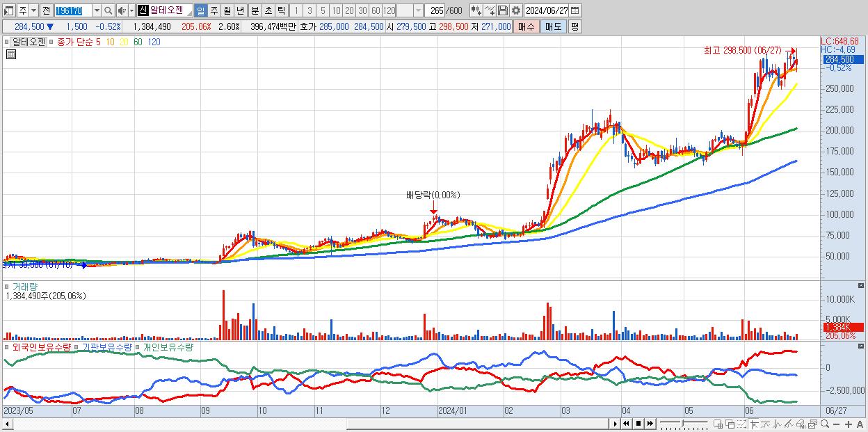Click the chart windows copy icon
This screenshot has width=868, height=432.
(x=812, y=424)
